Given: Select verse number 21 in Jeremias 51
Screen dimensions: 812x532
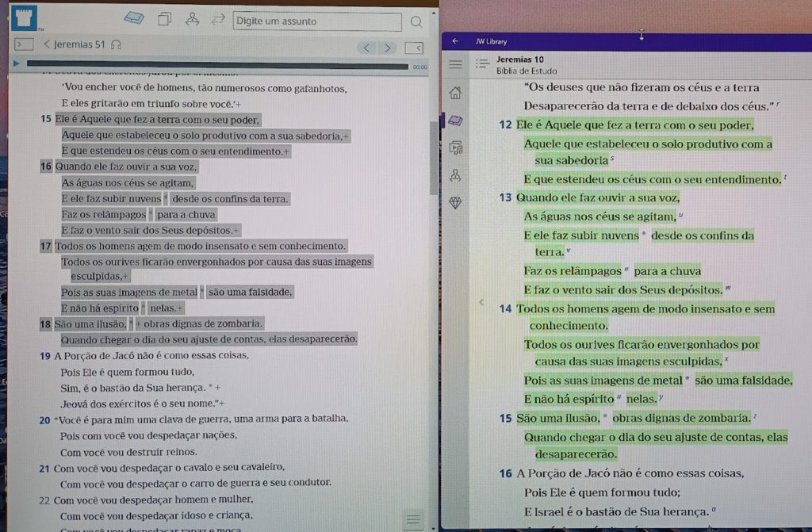Looking at the screenshot, I should pyautogui.click(x=44, y=469).
